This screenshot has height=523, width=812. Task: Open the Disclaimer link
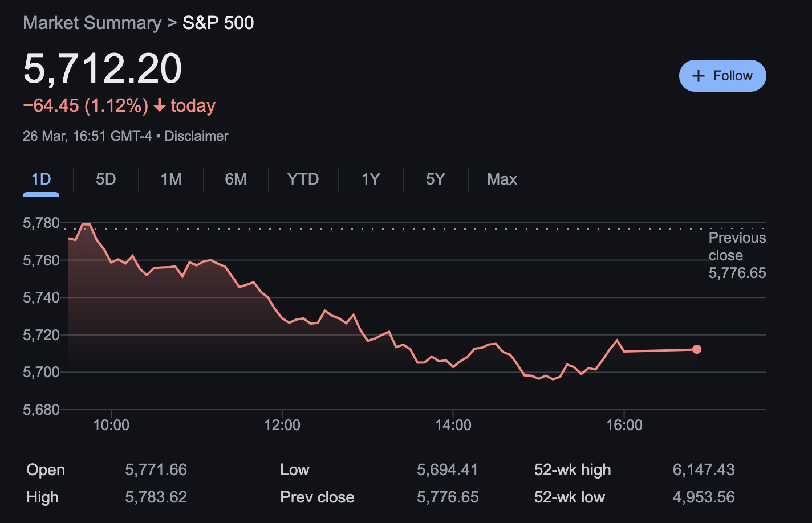coord(196,136)
